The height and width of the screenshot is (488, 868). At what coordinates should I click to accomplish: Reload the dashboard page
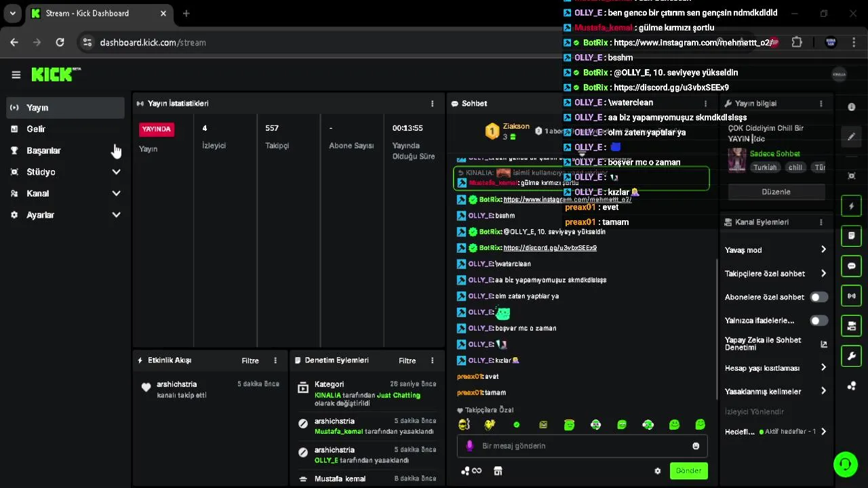point(60,42)
